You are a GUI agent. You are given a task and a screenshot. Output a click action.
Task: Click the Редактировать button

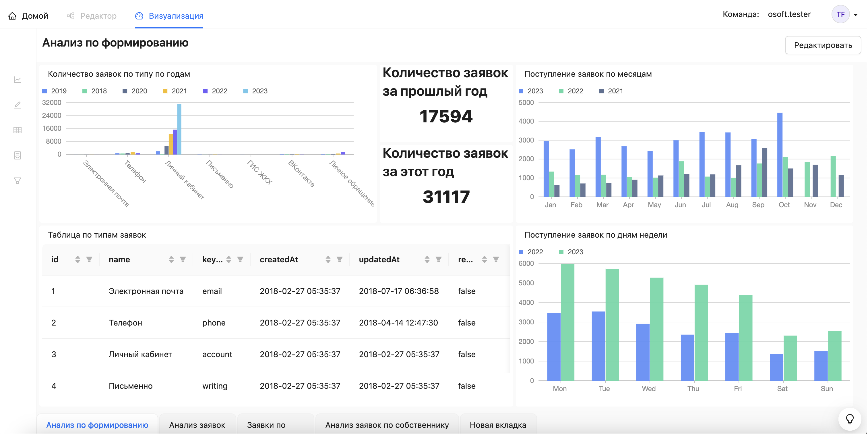(x=823, y=45)
